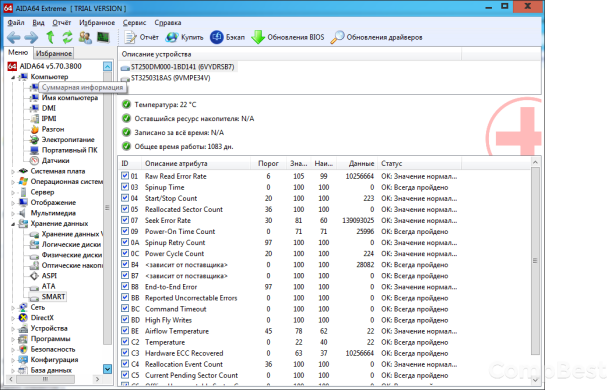Screen dimensions: 612x390
Task: Expand the Сервер tree node
Action: [x=12, y=192]
